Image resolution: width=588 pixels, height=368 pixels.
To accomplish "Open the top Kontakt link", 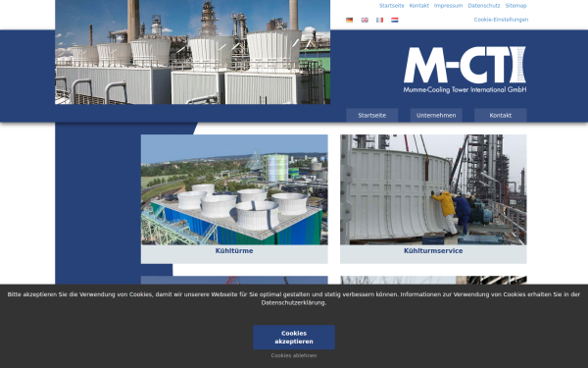I will (418, 6).
